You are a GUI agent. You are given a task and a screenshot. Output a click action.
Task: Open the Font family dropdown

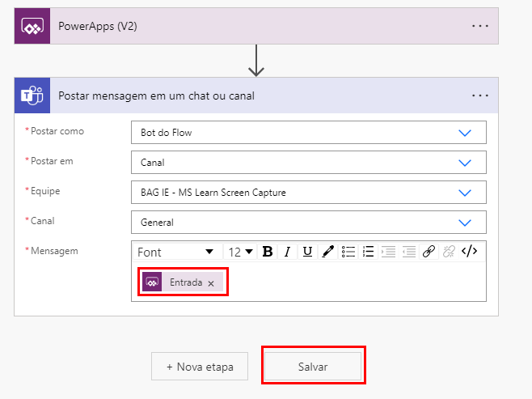coord(177,252)
